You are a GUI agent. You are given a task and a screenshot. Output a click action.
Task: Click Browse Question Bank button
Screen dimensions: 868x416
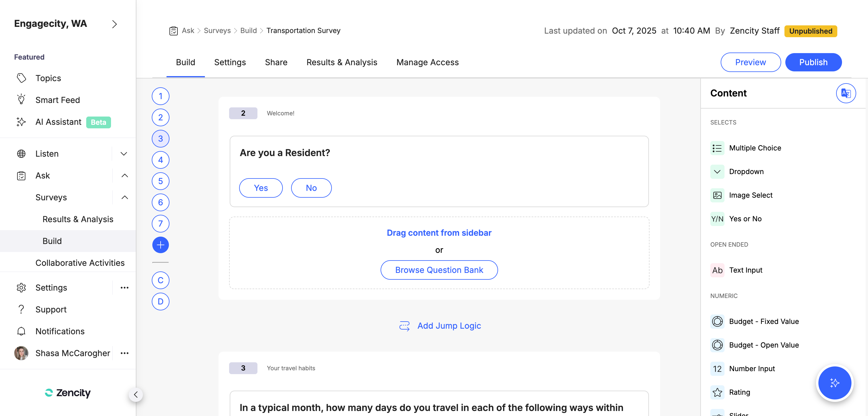(439, 270)
